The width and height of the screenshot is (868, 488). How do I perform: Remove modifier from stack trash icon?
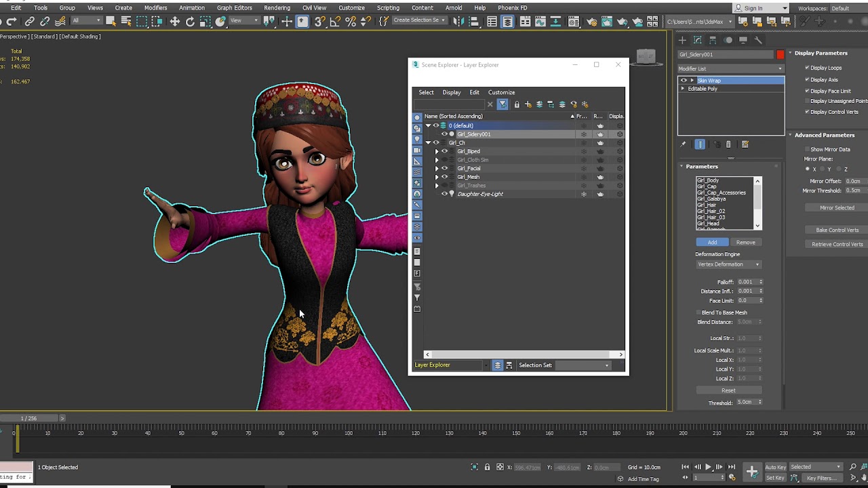pyautogui.click(x=728, y=144)
